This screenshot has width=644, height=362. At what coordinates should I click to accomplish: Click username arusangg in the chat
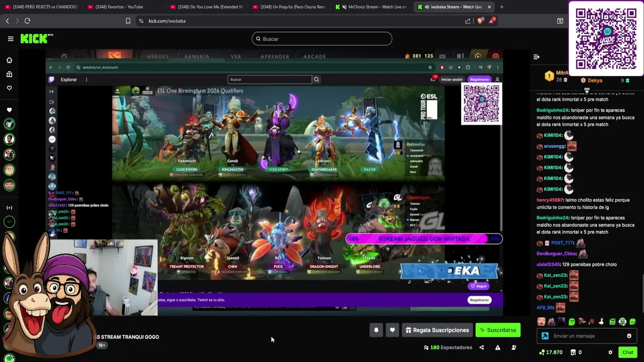(554, 146)
